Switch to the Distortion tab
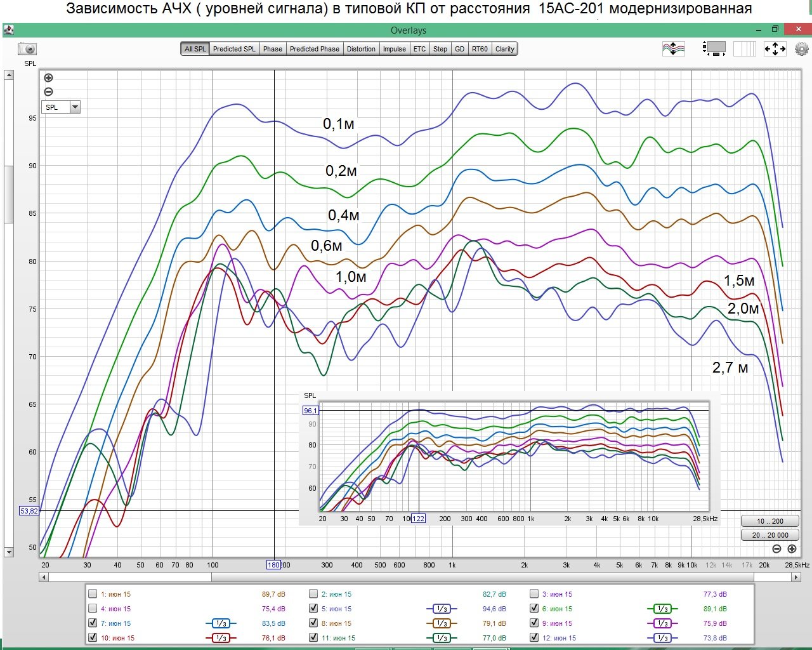 click(361, 49)
